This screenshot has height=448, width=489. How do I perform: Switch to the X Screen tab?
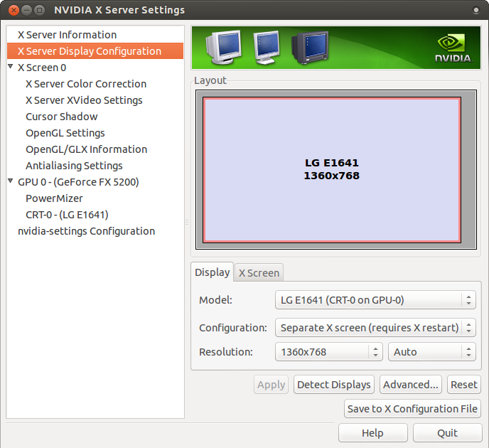point(259,273)
